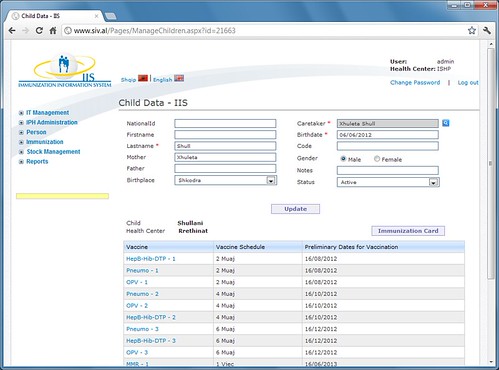
Task: Click Preliminary Dates for Vaccination header
Action: pyautogui.click(x=383, y=247)
